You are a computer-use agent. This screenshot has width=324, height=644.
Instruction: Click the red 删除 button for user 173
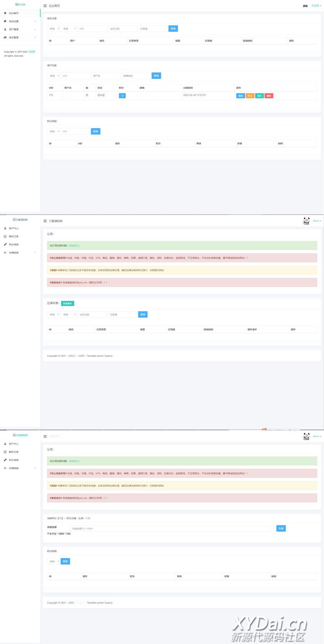coord(269,96)
